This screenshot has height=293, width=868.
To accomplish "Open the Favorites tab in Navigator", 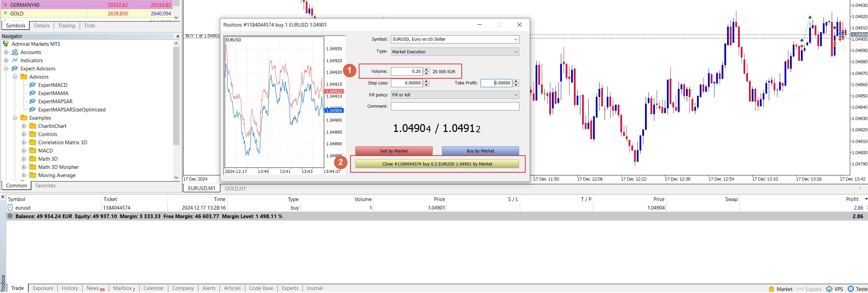I will point(45,186).
